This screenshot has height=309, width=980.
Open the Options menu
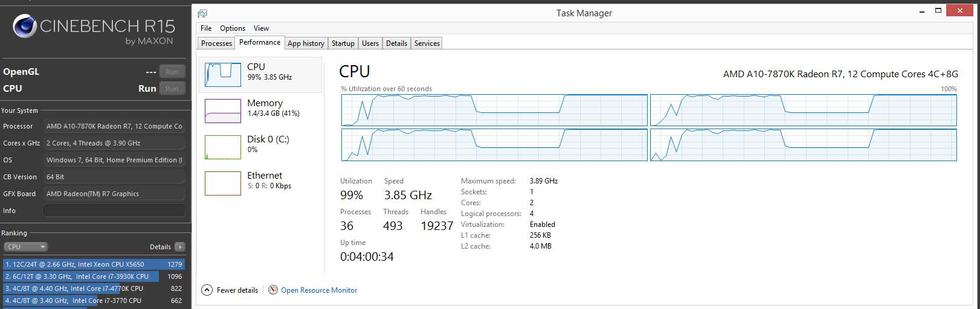click(233, 28)
